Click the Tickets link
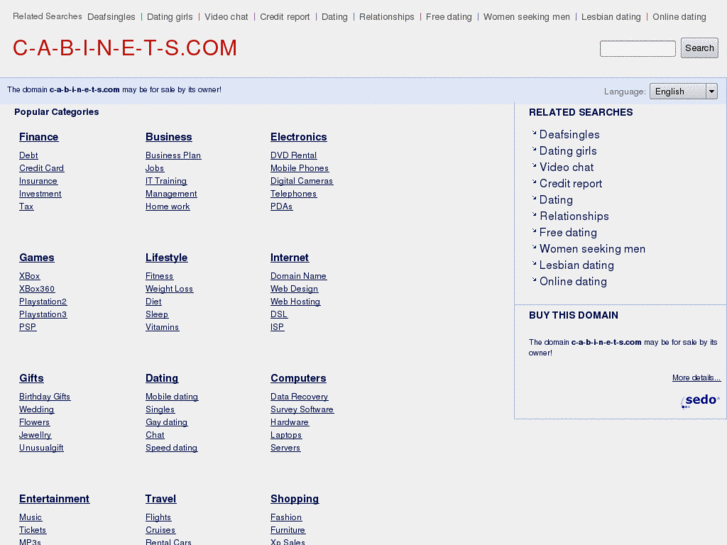This screenshot has height=545, width=727. tap(33, 530)
